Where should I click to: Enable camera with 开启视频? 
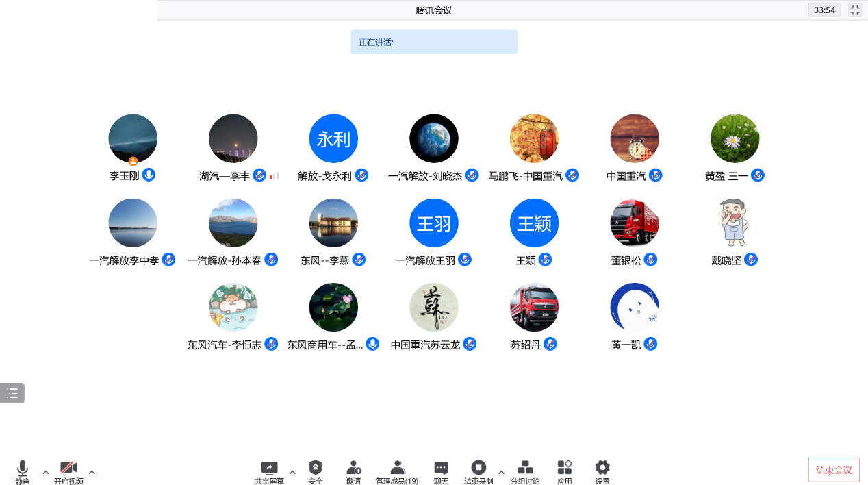[x=68, y=473]
